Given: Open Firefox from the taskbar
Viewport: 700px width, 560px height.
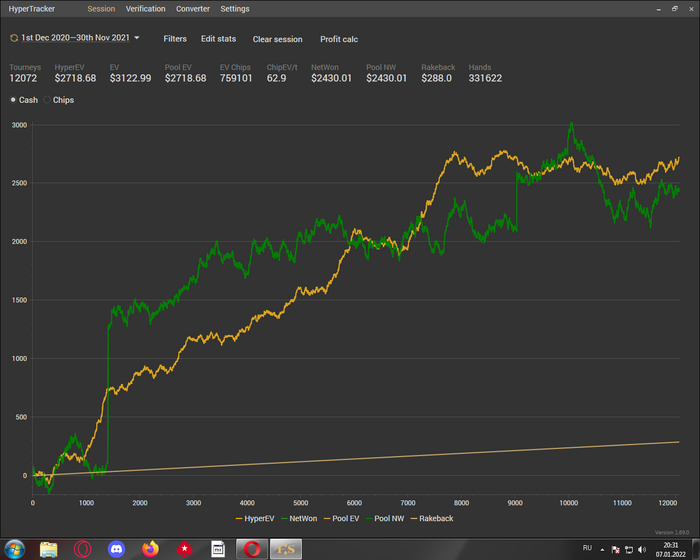Looking at the screenshot, I should click(x=150, y=549).
